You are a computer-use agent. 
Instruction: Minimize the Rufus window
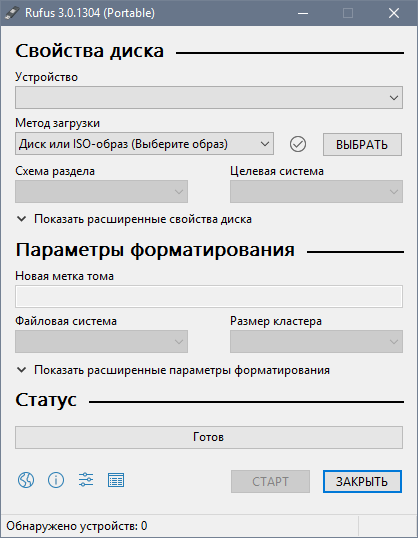pyautogui.click(x=303, y=13)
